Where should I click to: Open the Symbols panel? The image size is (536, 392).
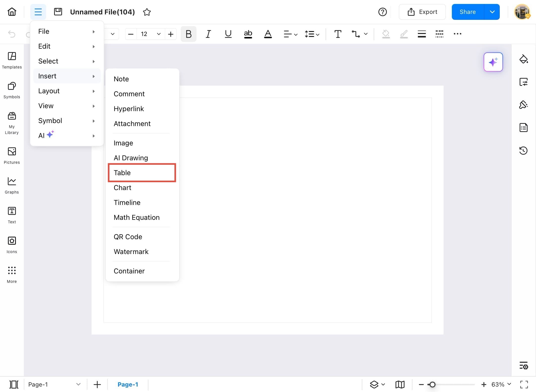[11, 90]
